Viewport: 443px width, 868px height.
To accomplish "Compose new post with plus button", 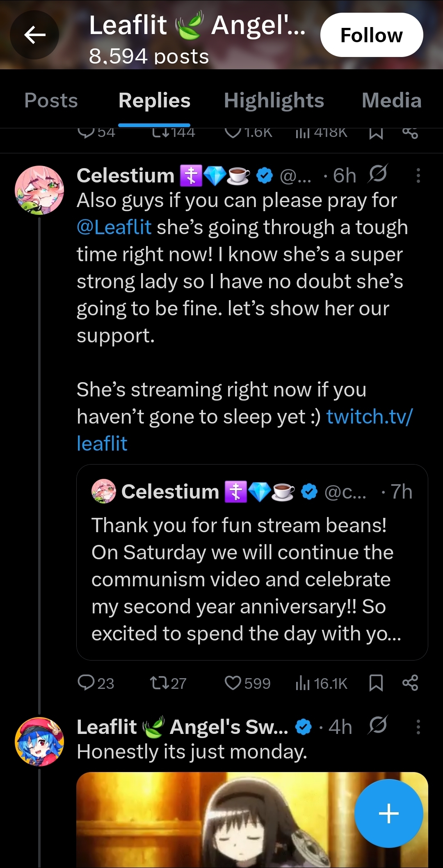I will pos(388,813).
